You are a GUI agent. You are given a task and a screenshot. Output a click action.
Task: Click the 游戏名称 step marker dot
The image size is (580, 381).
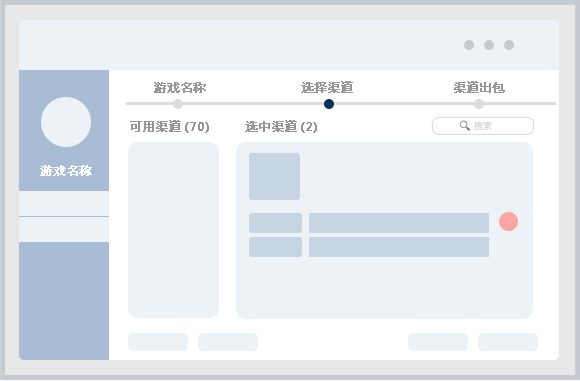178,104
